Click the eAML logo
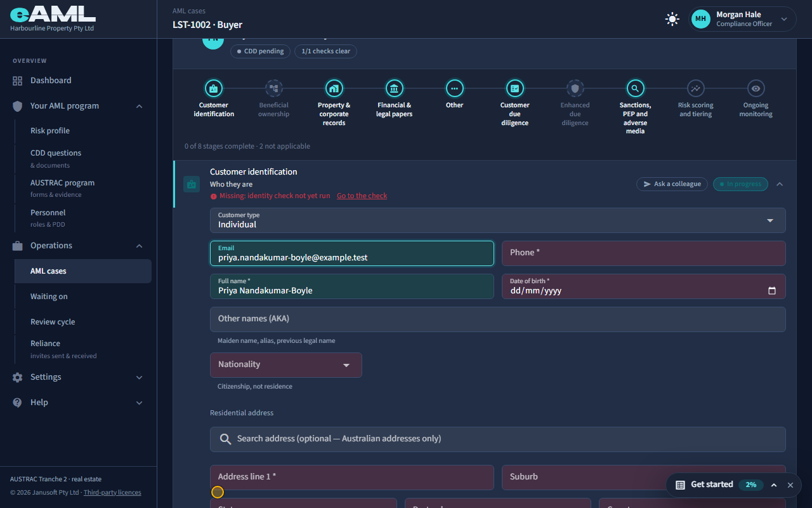Image resolution: width=812 pixels, height=508 pixels. point(53,15)
